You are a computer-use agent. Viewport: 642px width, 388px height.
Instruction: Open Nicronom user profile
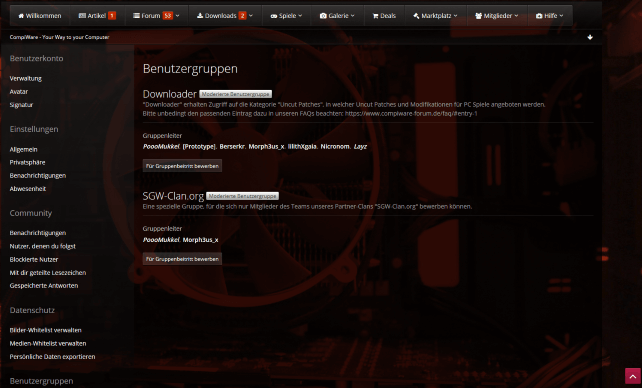(335, 147)
